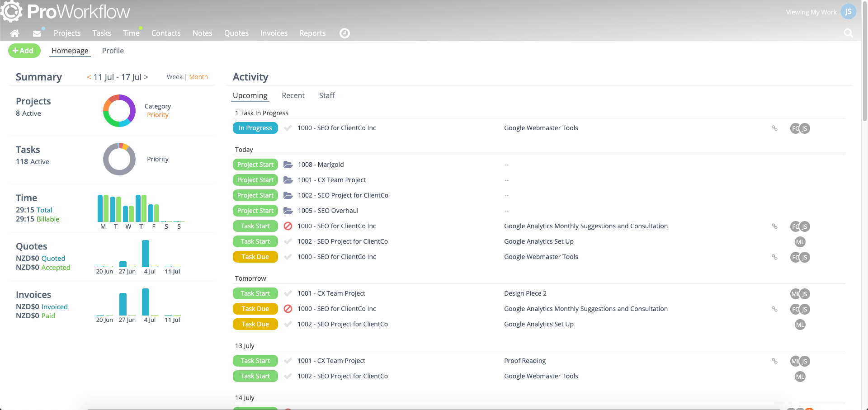Switch Projects chart to Category view
The height and width of the screenshot is (410, 868).
coord(158,106)
